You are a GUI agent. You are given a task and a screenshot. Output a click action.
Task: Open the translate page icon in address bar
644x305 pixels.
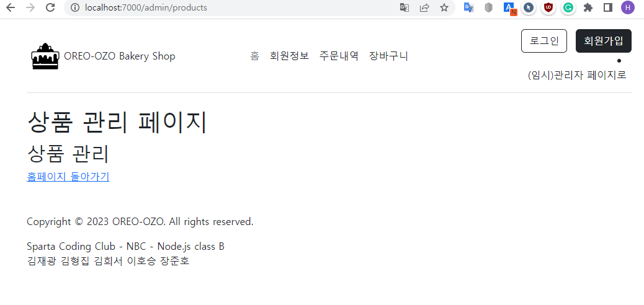[405, 7]
